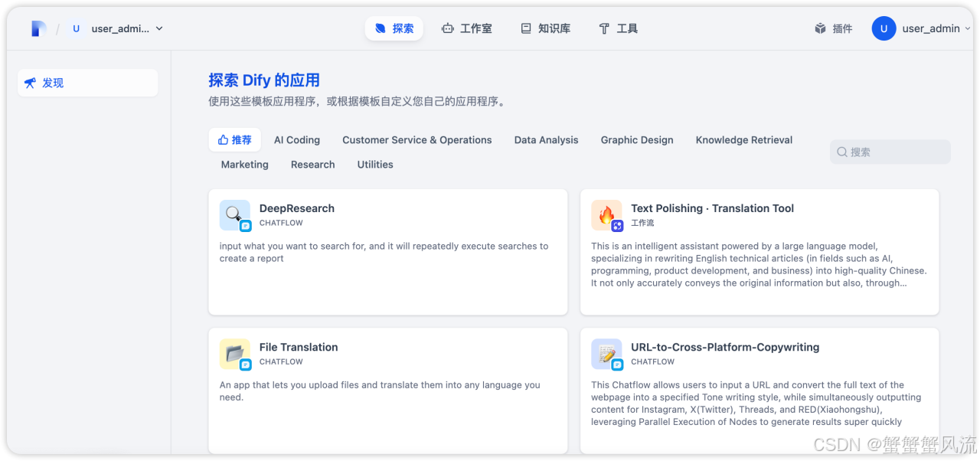Click the 探索 Dify 的应用 heading
The height and width of the screenshot is (461, 980).
[264, 80]
